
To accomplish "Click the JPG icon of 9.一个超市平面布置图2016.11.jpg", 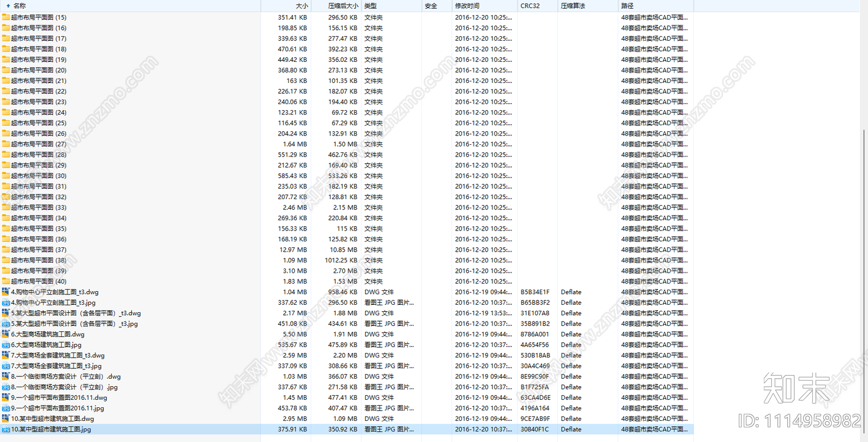I will coord(6,408).
